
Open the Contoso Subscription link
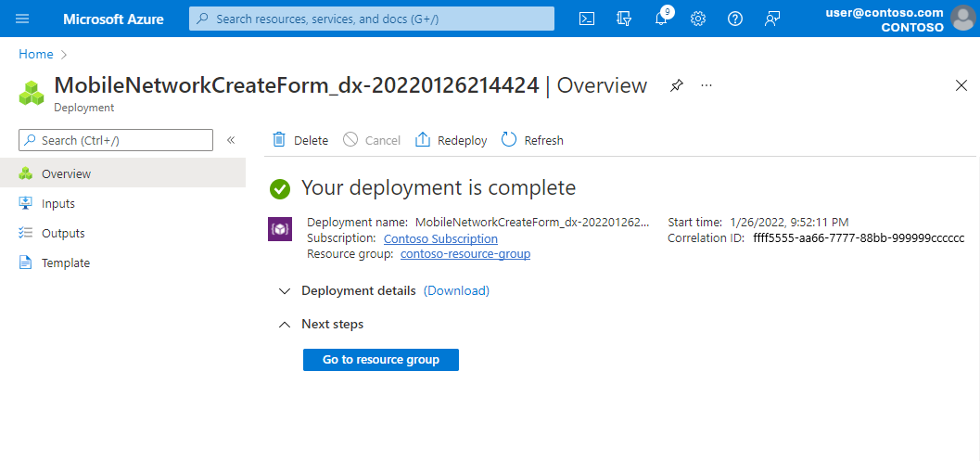click(x=440, y=239)
